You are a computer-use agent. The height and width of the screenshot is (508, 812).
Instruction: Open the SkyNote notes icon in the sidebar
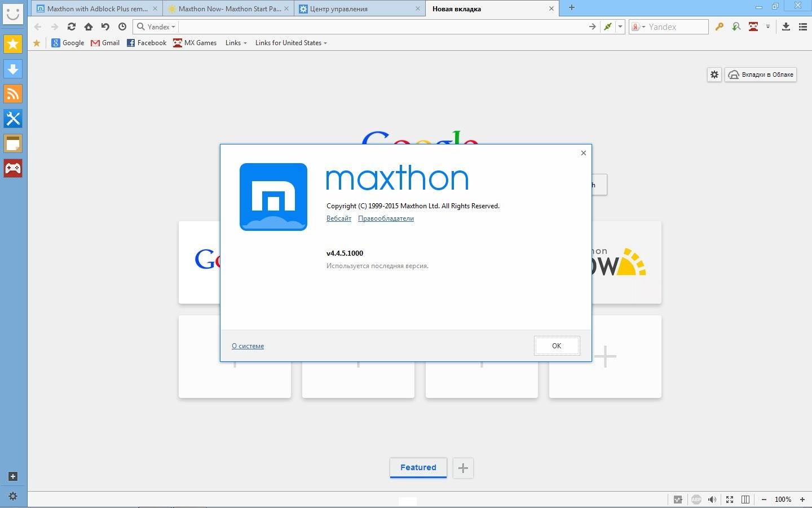[13, 143]
